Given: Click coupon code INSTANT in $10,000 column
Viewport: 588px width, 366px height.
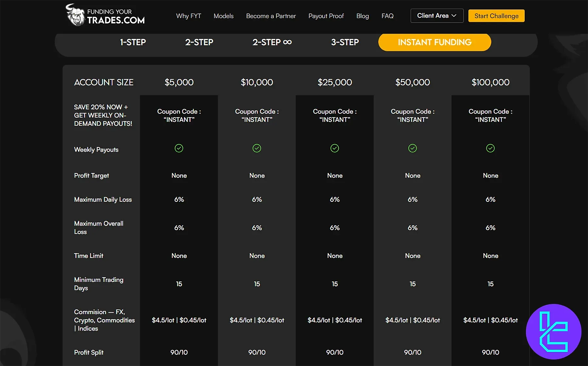Looking at the screenshot, I should pos(257,116).
